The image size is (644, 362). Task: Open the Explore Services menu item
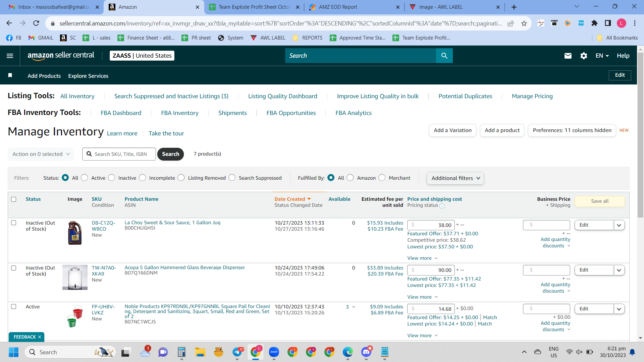click(x=88, y=76)
